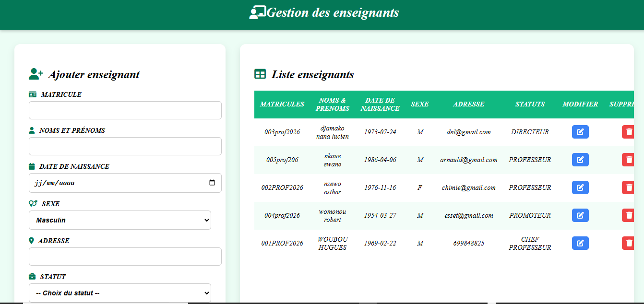Delete the 005prof206 teacher row
Screen dimensions: 644x304
628,160
